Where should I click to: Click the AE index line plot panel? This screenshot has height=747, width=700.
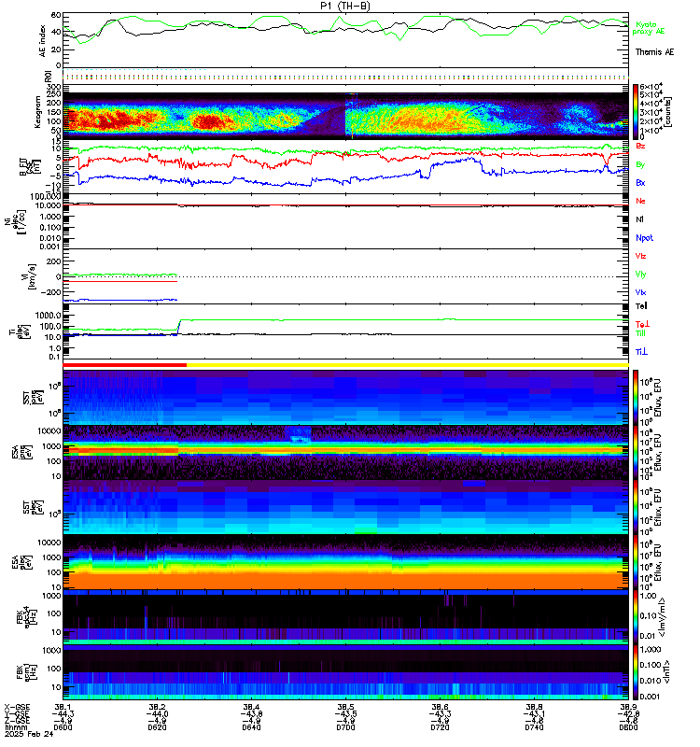point(345,40)
